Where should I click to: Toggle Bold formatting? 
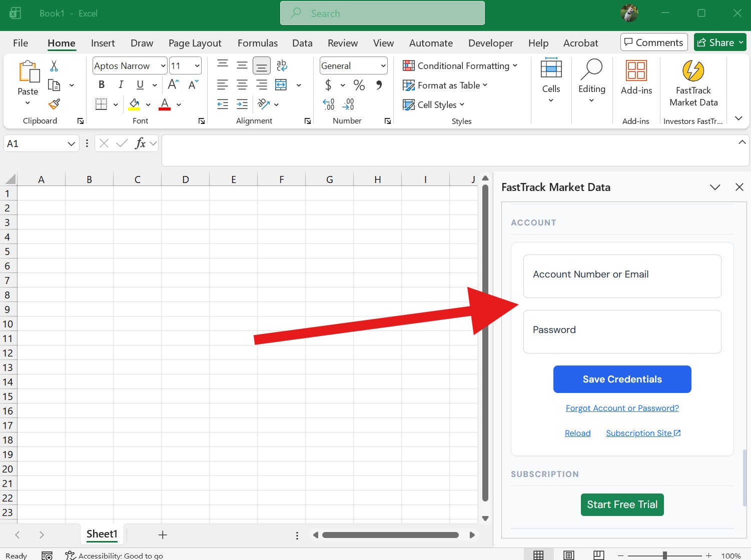point(102,84)
